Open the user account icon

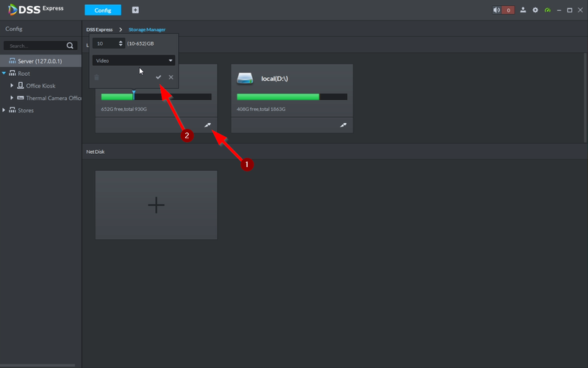pos(523,10)
